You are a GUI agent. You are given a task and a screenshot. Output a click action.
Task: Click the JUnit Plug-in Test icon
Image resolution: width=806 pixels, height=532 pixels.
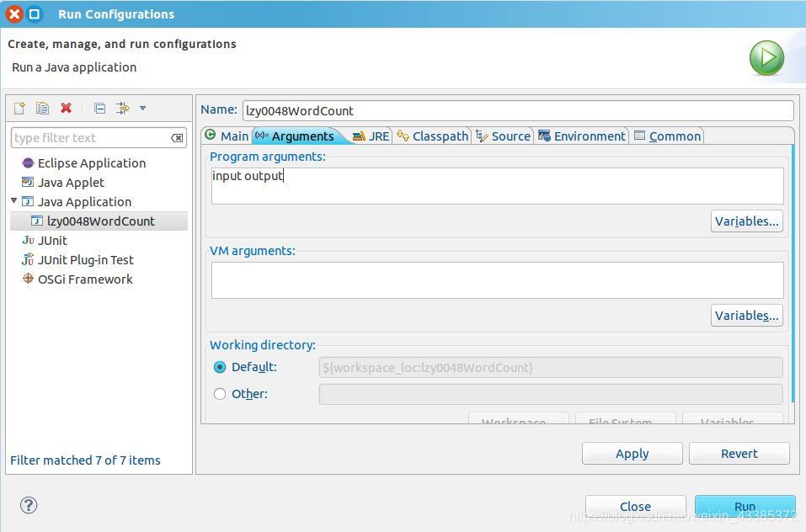pos(28,258)
